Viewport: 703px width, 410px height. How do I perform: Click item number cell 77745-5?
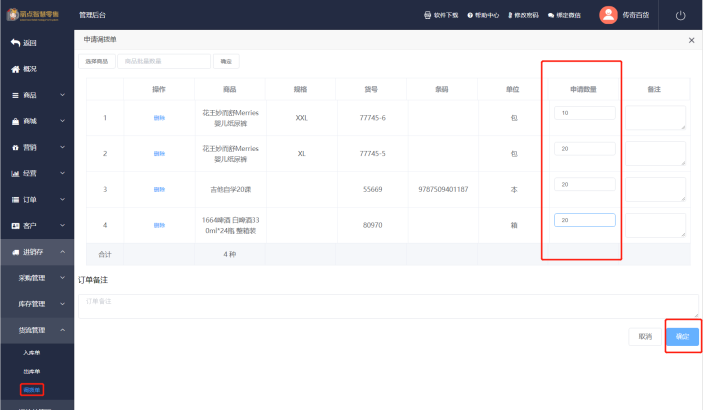[x=372, y=154]
